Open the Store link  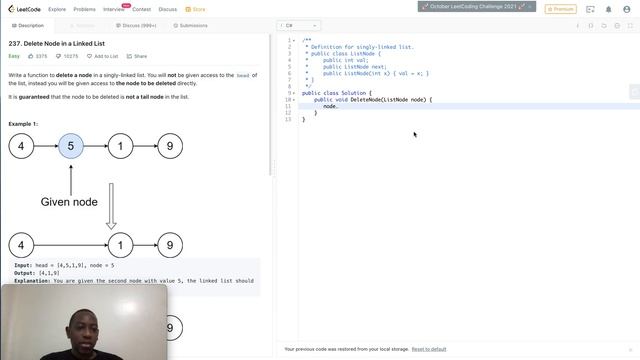tap(195, 9)
